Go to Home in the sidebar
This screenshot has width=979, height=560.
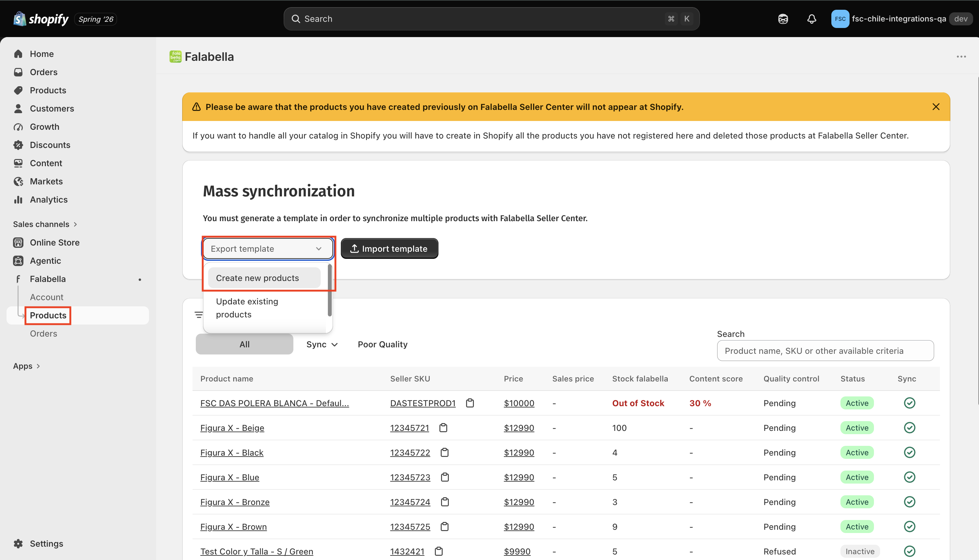tap(78, 54)
